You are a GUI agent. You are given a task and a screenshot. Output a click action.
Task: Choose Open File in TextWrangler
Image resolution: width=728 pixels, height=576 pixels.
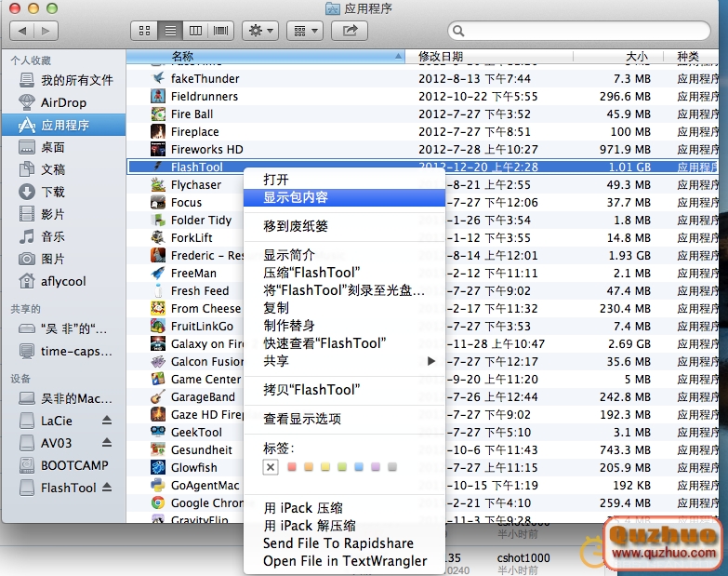click(344, 561)
